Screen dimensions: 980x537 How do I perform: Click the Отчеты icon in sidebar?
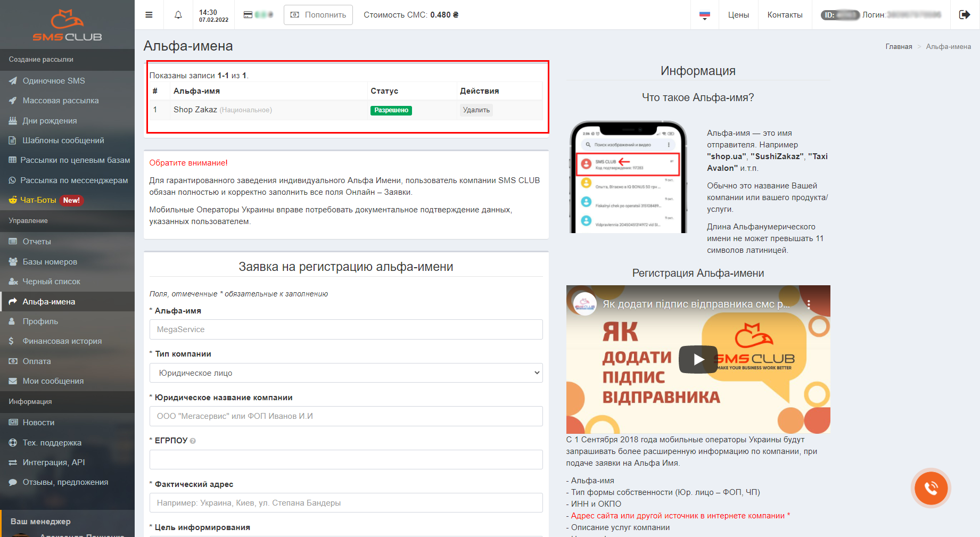click(13, 242)
